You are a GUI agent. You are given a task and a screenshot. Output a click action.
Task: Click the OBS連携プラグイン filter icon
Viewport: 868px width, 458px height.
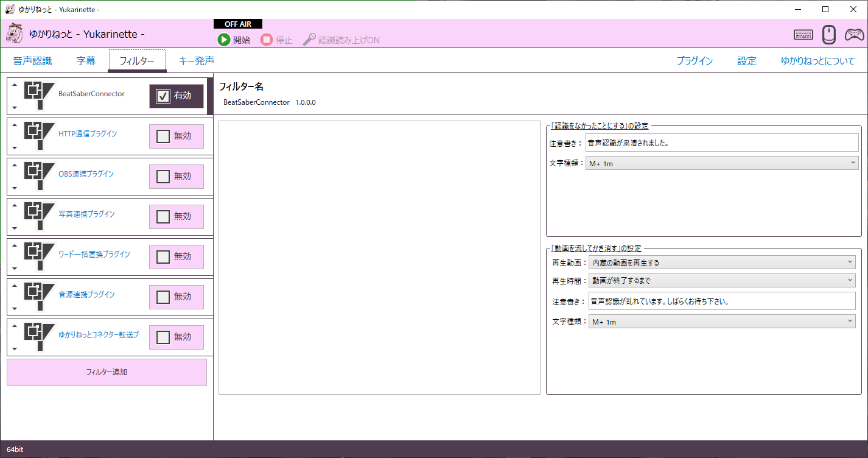tap(40, 176)
